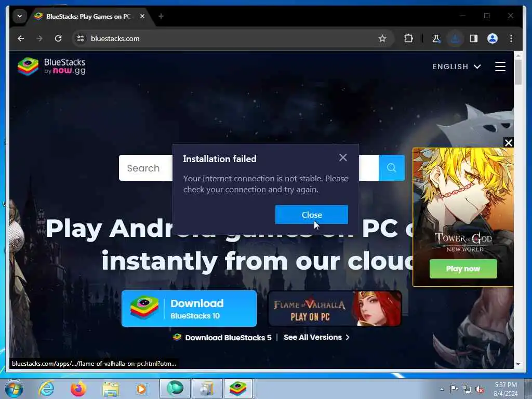Open Chrome Labs flask icon
Image resolution: width=532 pixels, height=399 pixels.
tap(436, 38)
